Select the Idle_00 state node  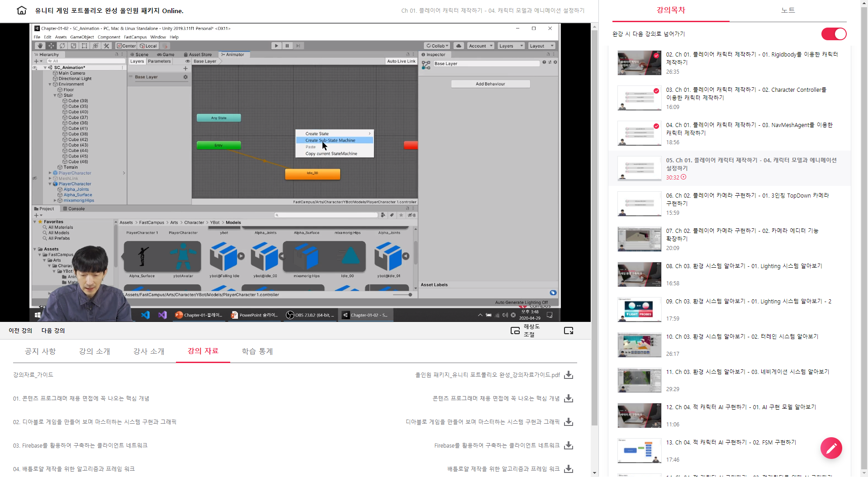click(312, 174)
